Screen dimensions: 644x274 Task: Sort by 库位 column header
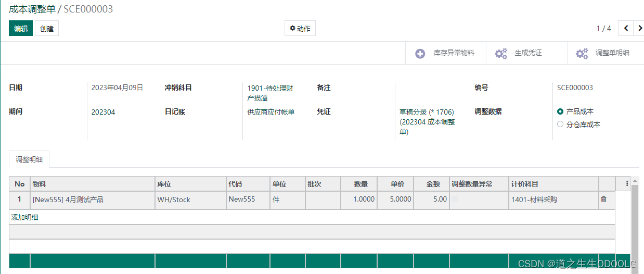[190, 184]
